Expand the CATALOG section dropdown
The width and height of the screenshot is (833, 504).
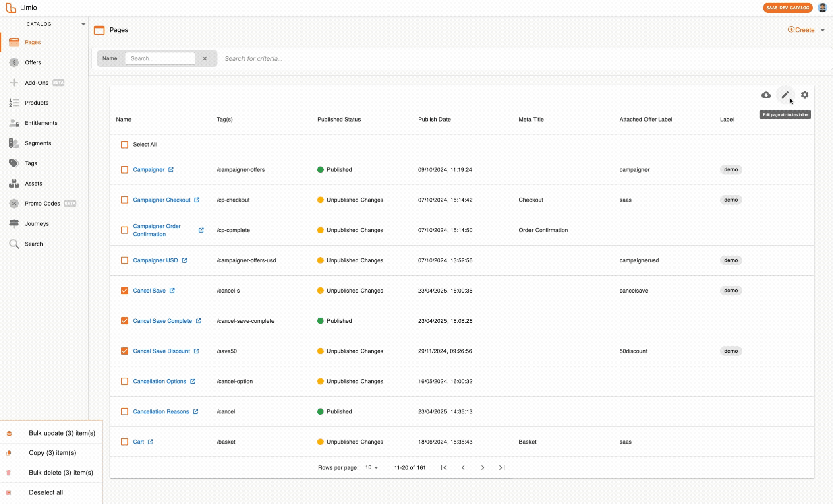point(83,24)
